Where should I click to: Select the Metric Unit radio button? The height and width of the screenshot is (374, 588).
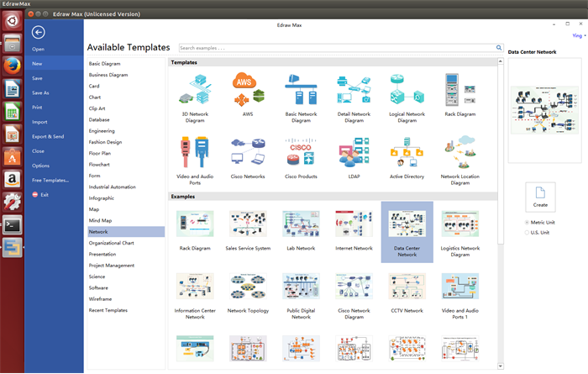tap(527, 223)
